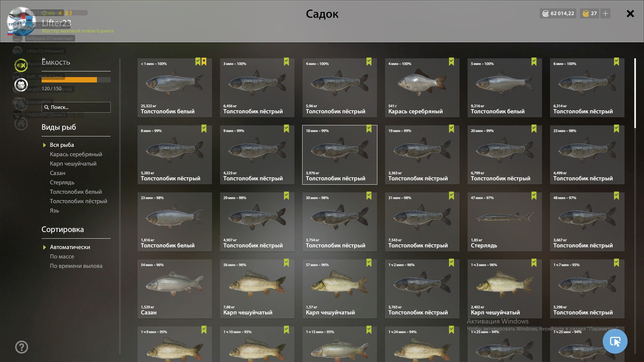Filter fish list by Толстолобик пёстрый

pos(78,201)
